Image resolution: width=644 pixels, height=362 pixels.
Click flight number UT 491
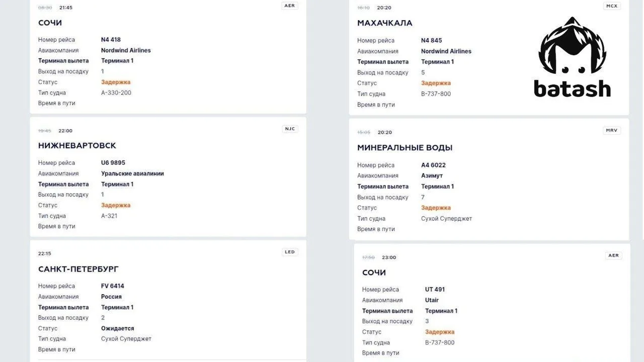pyautogui.click(x=435, y=290)
